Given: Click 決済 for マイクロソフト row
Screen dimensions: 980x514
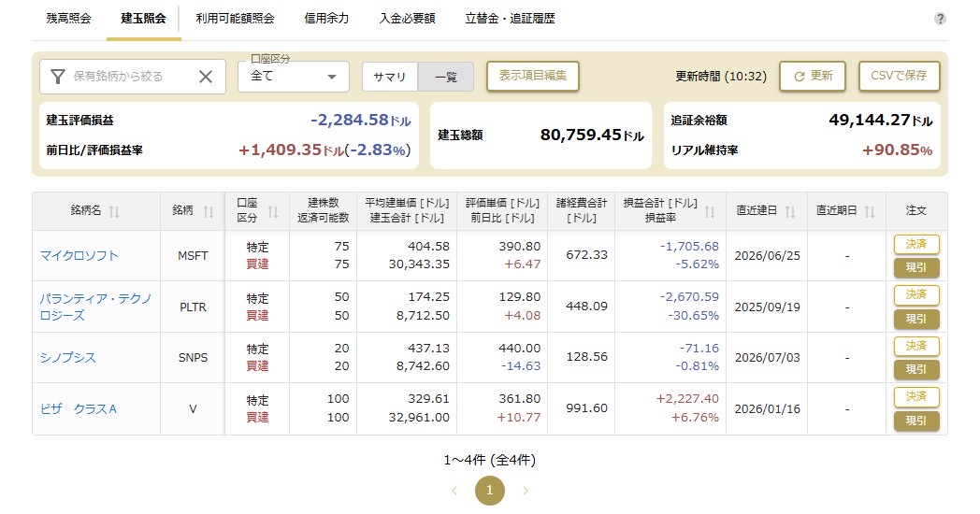Looking at the screenshot, I should pyautogui.click(x=916, y=244).
